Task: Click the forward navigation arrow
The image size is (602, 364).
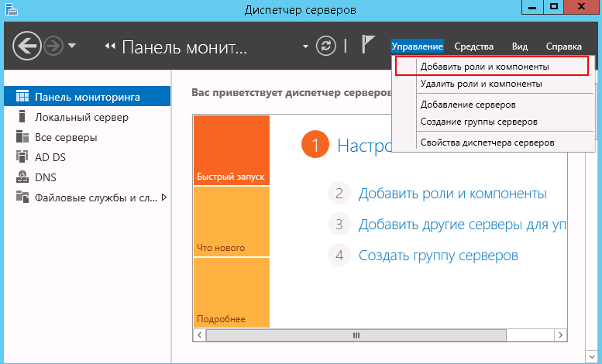Action: tap(53, 46)
